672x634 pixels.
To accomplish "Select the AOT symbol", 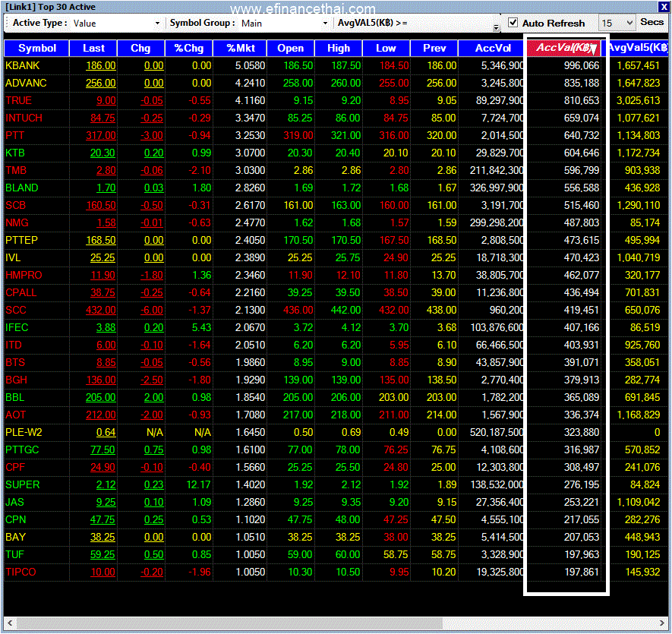I will (x=15, y=415).
